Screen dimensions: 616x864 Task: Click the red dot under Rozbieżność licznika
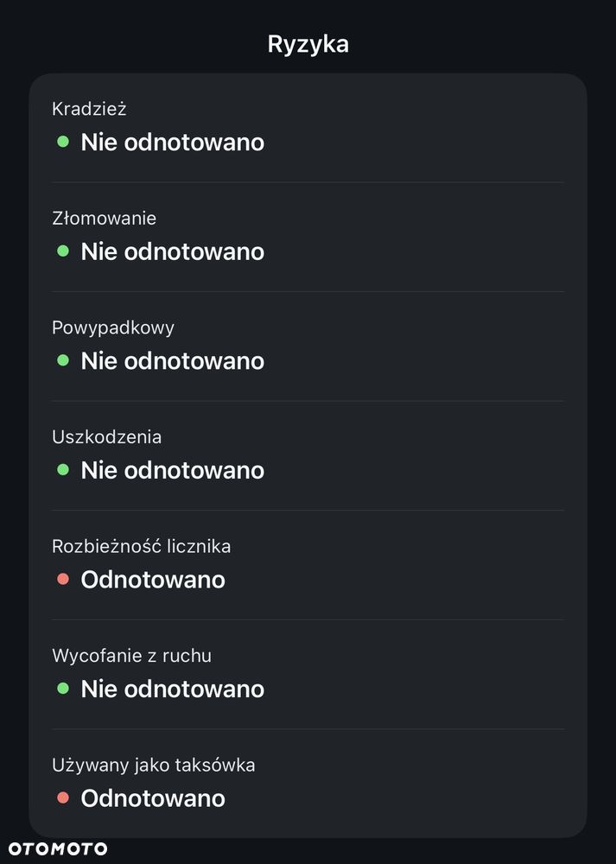[63, 579]
